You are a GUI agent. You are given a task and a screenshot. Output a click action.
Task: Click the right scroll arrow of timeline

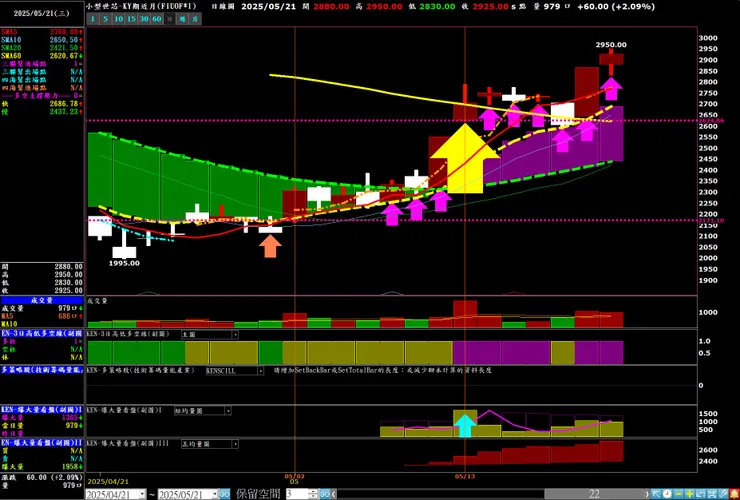(x=648, y=494)
